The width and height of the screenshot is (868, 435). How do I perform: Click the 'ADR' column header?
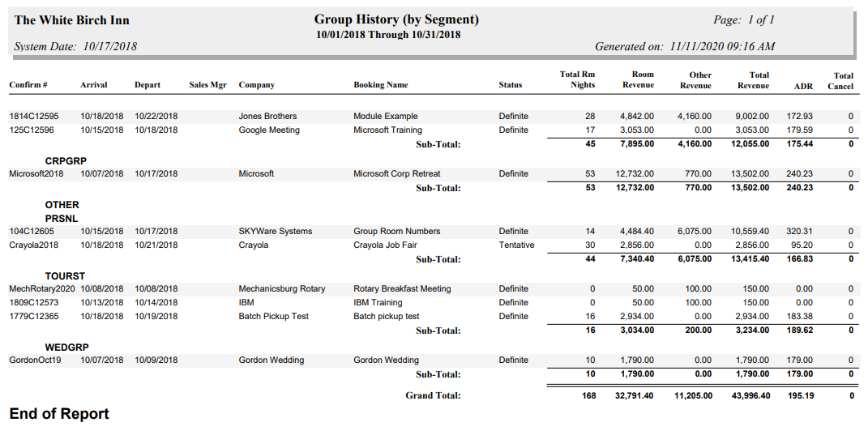click(x=803, y=86)
